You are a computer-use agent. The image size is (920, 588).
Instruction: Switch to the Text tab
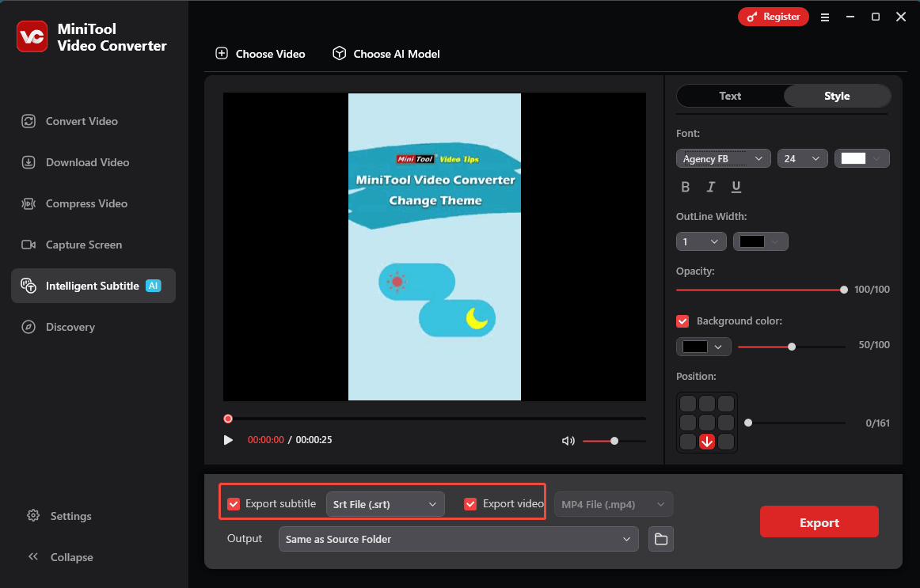click(730, 96)
